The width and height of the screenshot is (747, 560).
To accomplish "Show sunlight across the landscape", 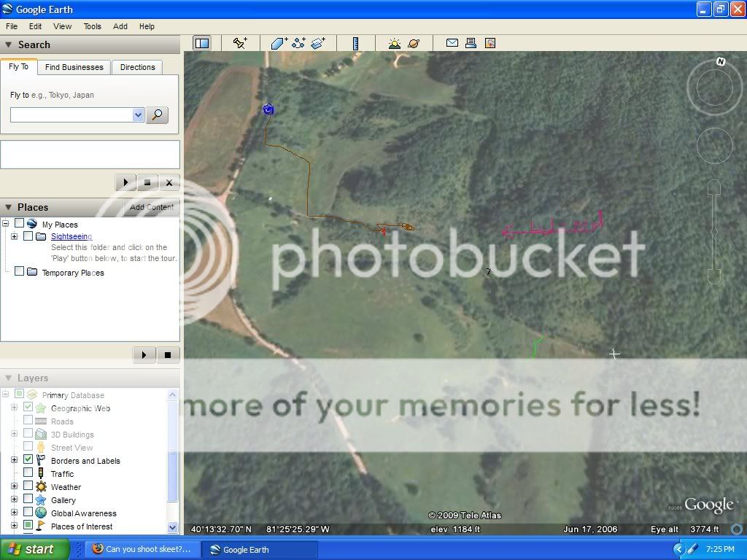I will pyautogui.click(x=394, y=43).
